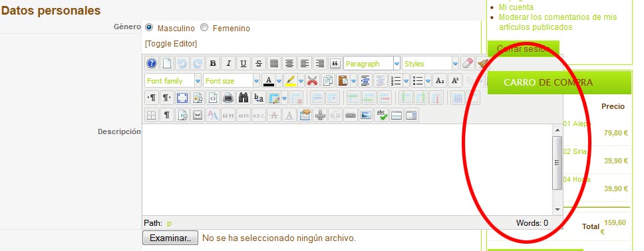644x251 pixels.
Task: Select the scissors cut icon
Action: (313, 81)
